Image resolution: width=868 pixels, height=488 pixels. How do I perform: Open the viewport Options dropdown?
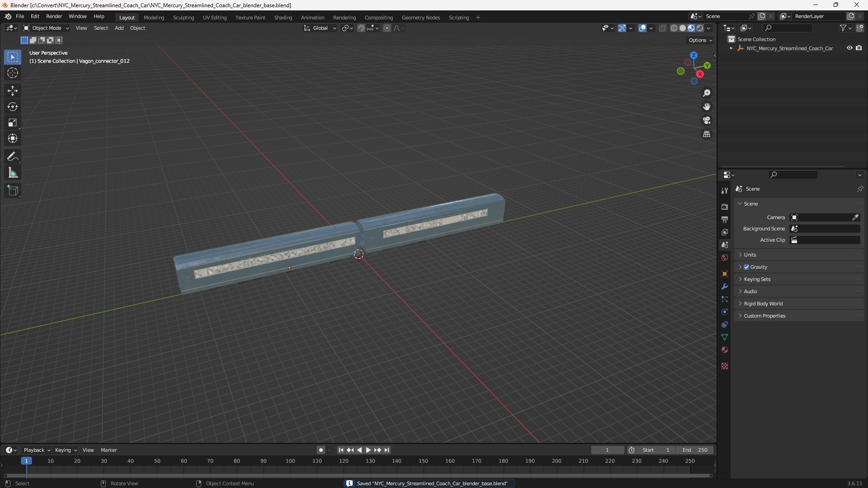click(x=700, y=40)
